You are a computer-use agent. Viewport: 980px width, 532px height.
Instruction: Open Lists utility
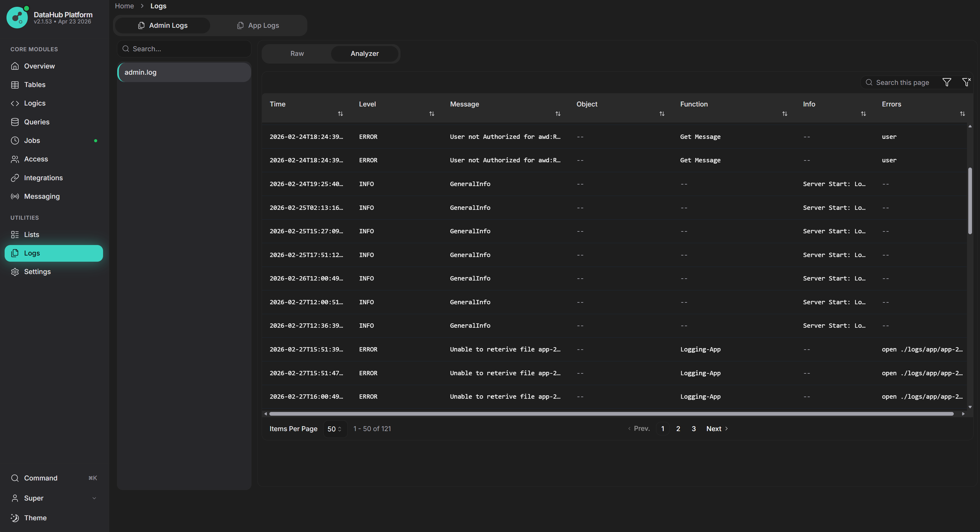click(x=54, y=235)
